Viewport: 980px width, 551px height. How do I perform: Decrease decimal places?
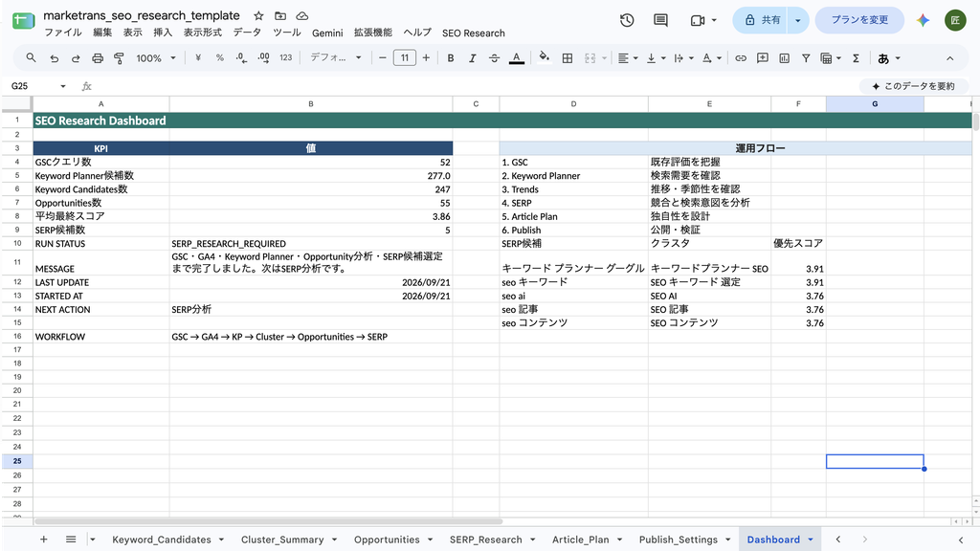[241, 58]
